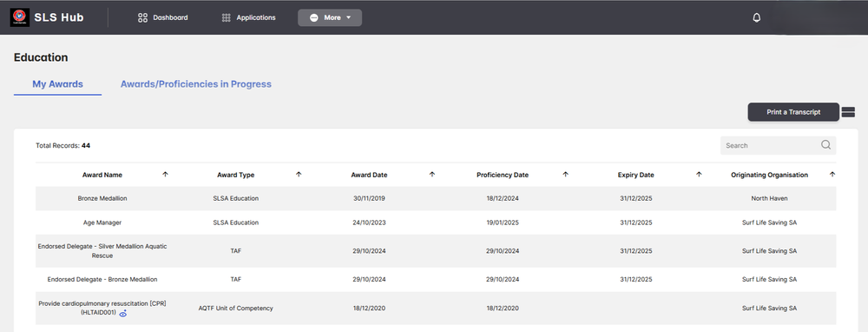Sort by Originating Organisation arrow
Screen dimensions: 868x332
click(832, 174)
